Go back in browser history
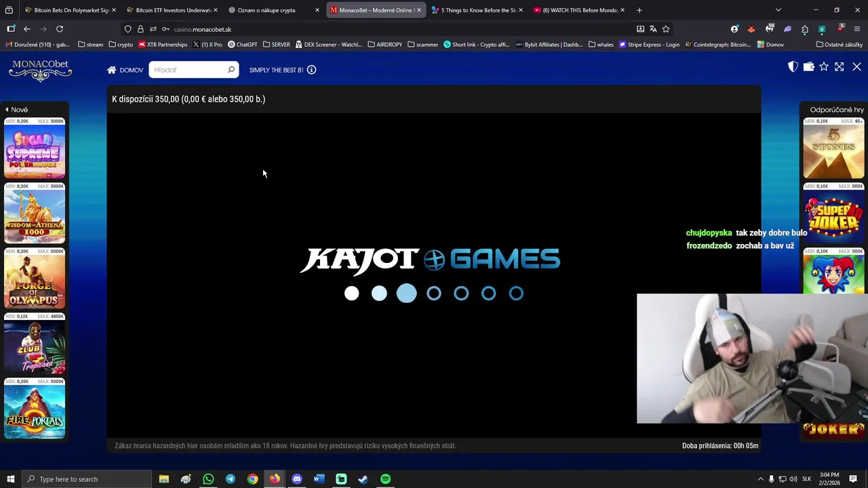 pos(27,29)
